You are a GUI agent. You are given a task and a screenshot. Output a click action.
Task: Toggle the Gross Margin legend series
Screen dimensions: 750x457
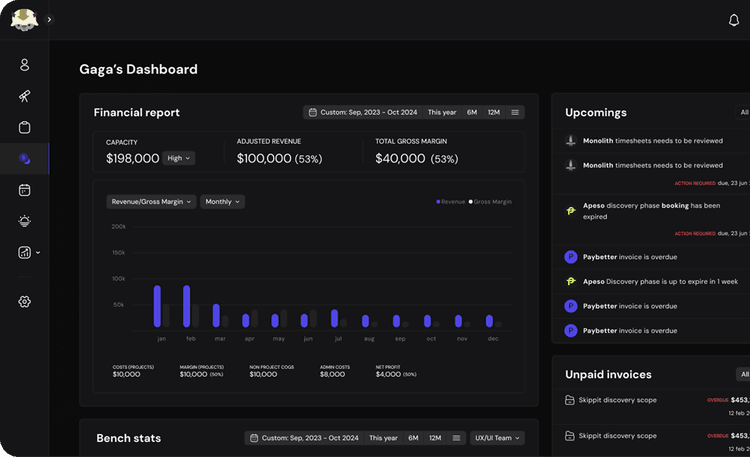(490, 202)
